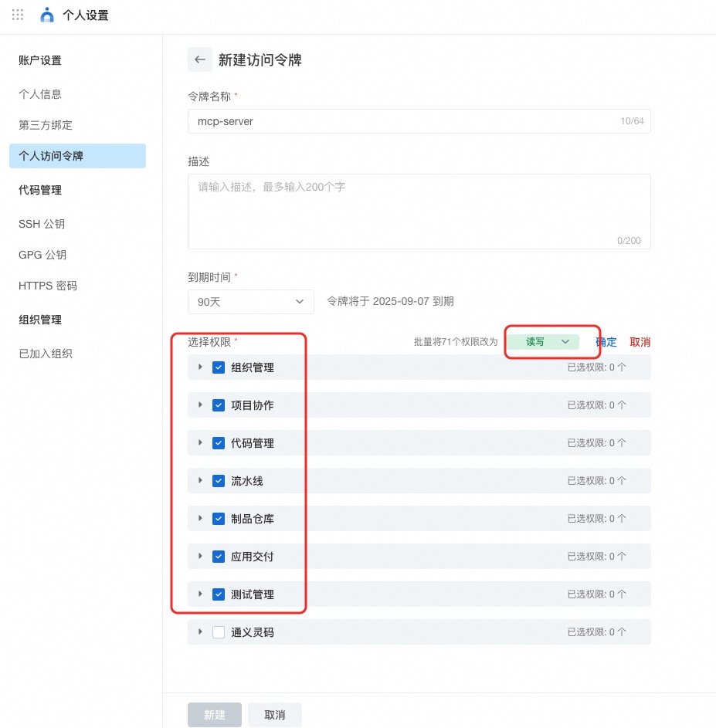
Task: Click the blue 确定 link
Action: [x=606, y=342]
